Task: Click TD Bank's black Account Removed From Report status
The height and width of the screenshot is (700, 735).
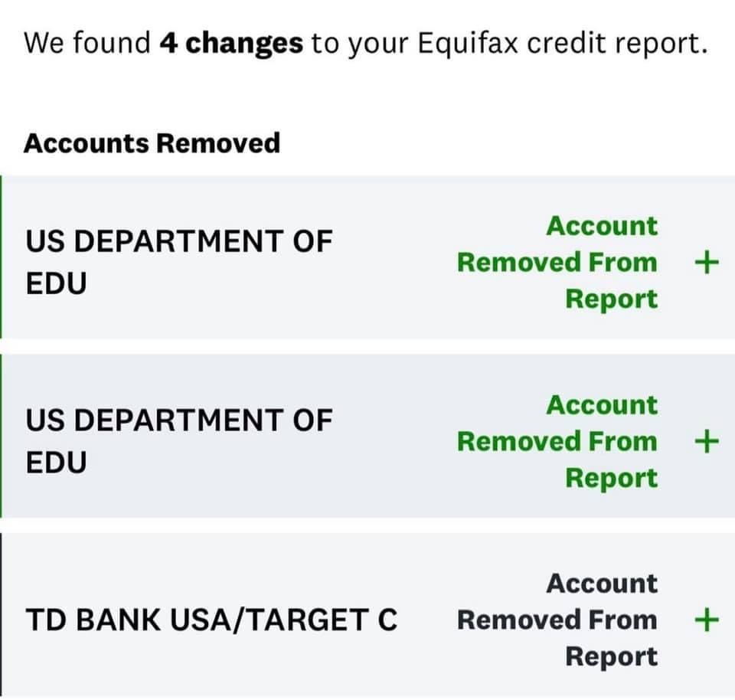Action: (557, 620)
